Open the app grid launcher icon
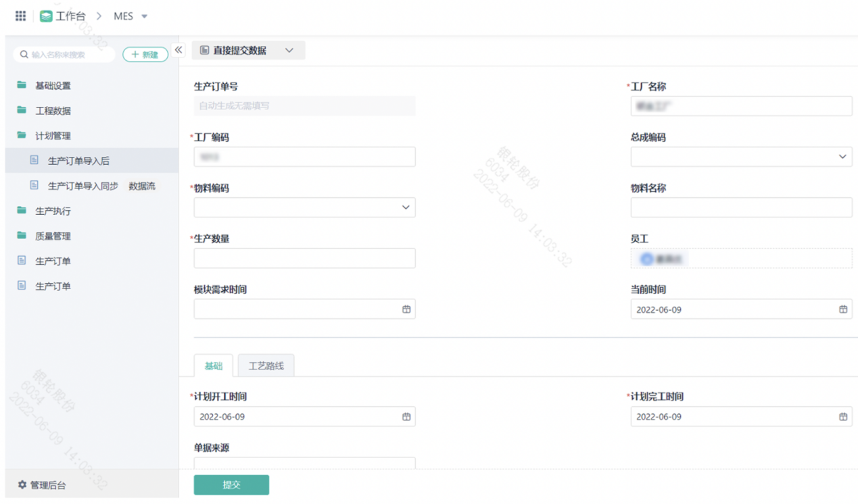Screen dimensions: 858x504 pos(20,16)
